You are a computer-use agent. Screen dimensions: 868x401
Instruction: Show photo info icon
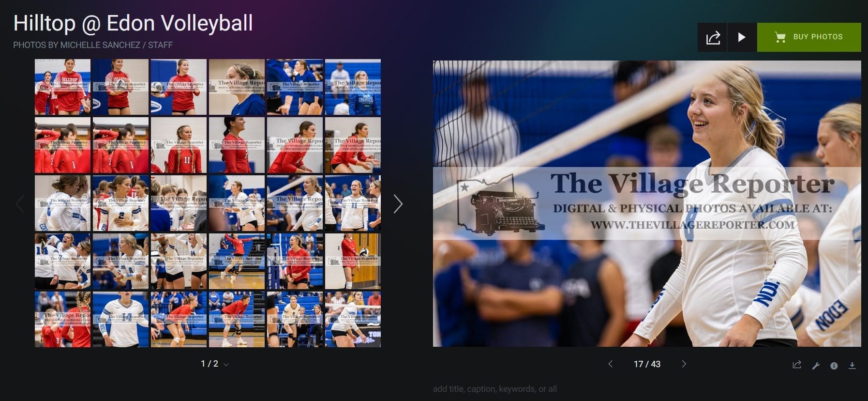click(x=834, y=366)
